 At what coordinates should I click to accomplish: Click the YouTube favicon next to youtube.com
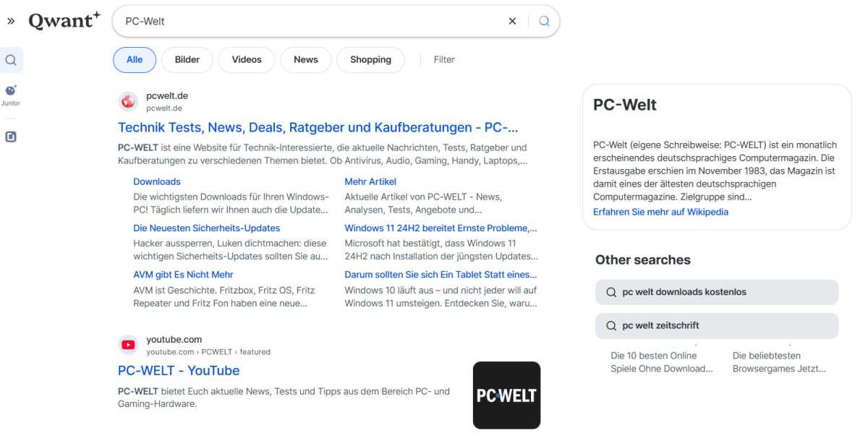[128, 345]
